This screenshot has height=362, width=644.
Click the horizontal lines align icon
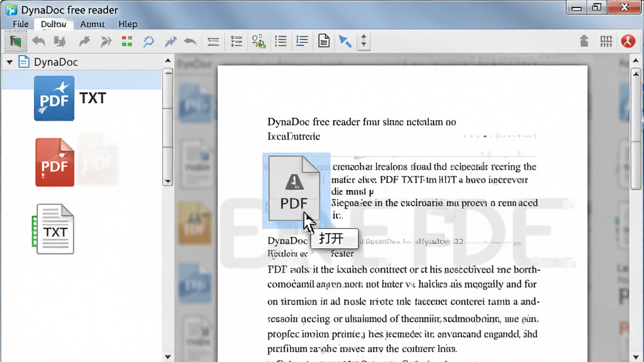[213, 41]
